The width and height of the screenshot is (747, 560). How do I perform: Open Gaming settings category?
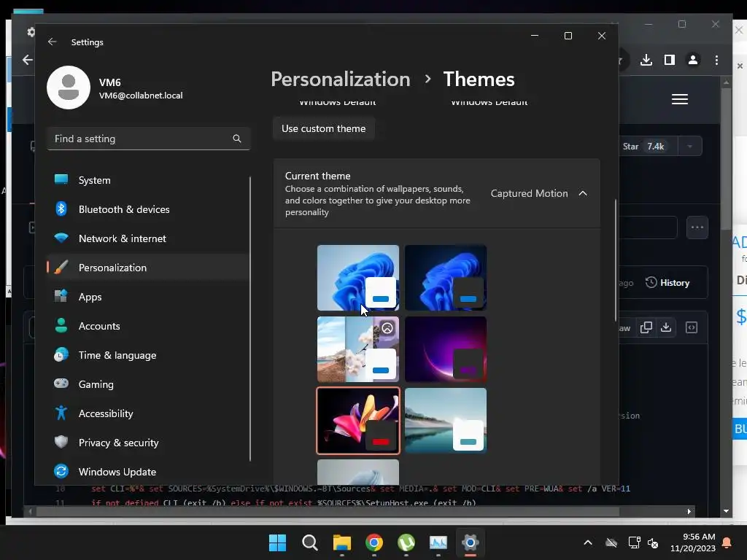tap(149, 384)
